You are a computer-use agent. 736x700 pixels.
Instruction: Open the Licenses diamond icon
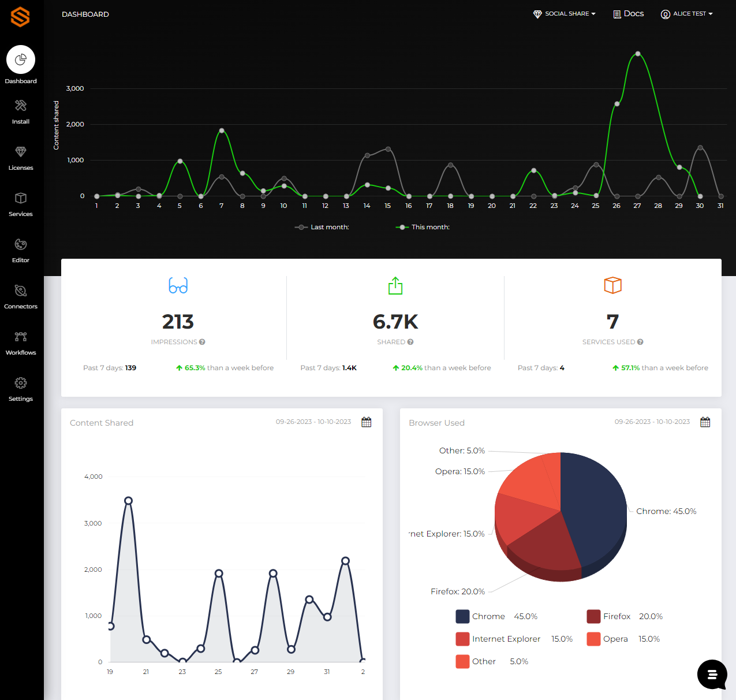[21, 152]
